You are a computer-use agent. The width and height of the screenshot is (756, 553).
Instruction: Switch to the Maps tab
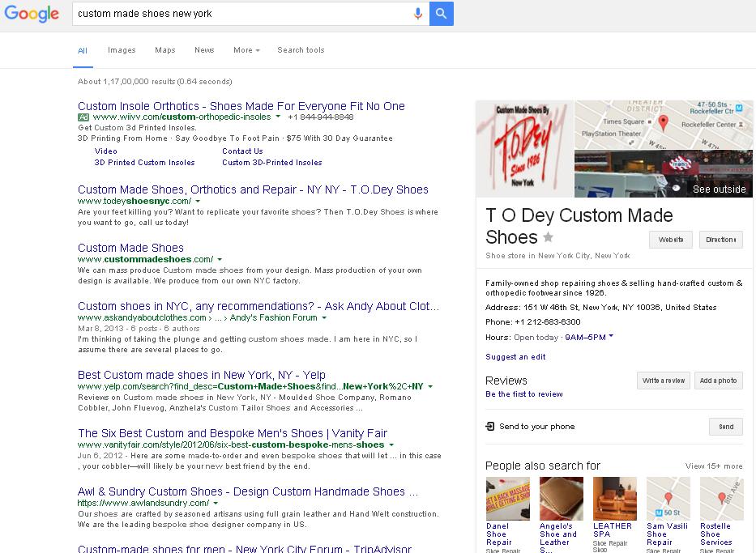pyautogui.click(x=164, y=50)
